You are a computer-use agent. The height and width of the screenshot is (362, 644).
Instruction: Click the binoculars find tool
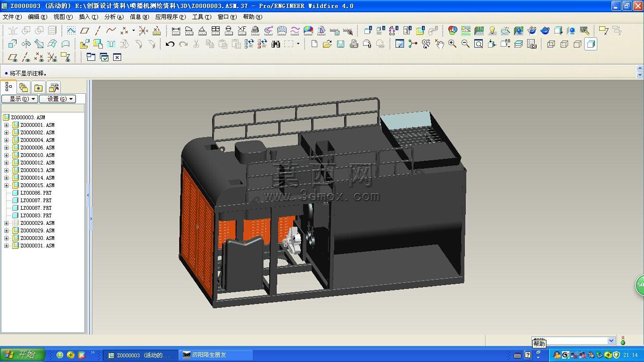(x=276, y=44)
